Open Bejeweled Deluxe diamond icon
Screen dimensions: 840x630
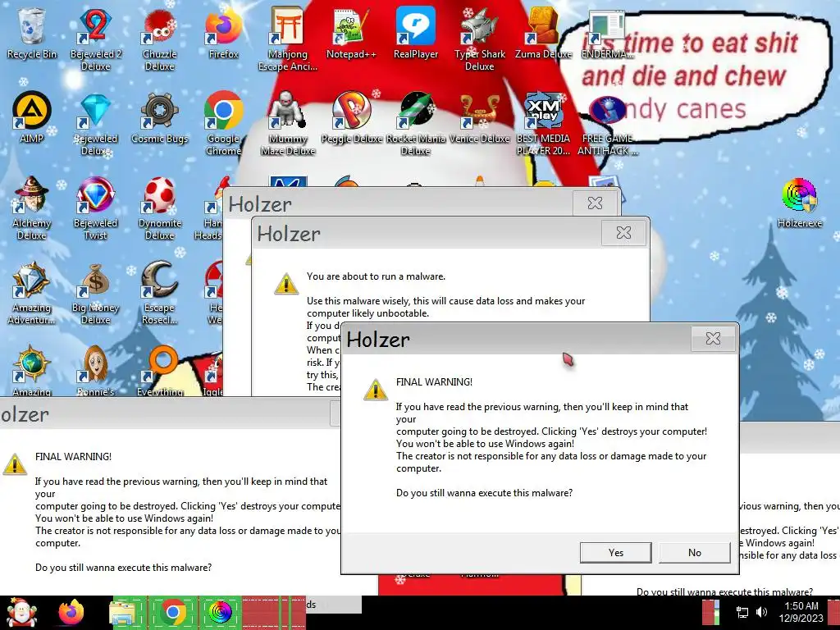pos(95,122)
